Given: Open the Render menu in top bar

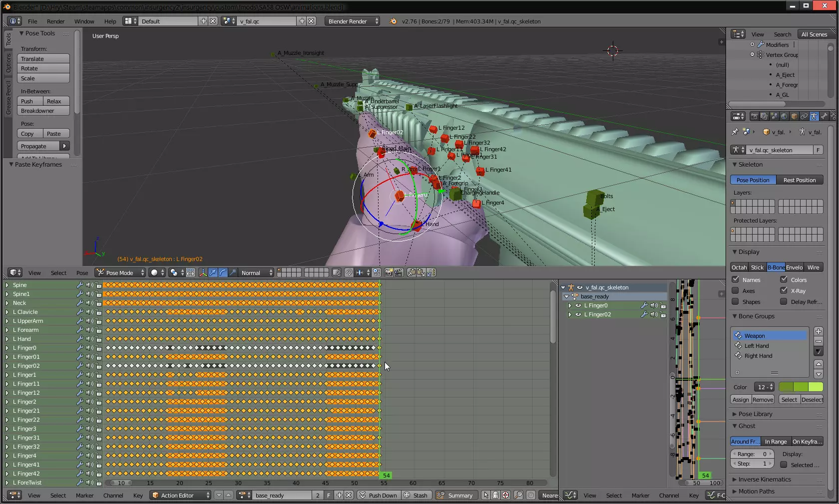Looking at the screenshot, I should (55, 21).
